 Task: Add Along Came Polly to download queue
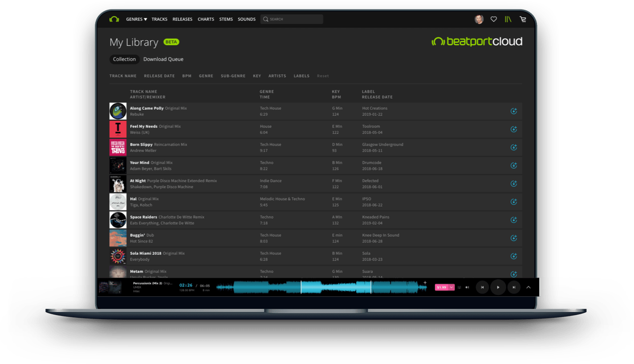click(513, 111)
